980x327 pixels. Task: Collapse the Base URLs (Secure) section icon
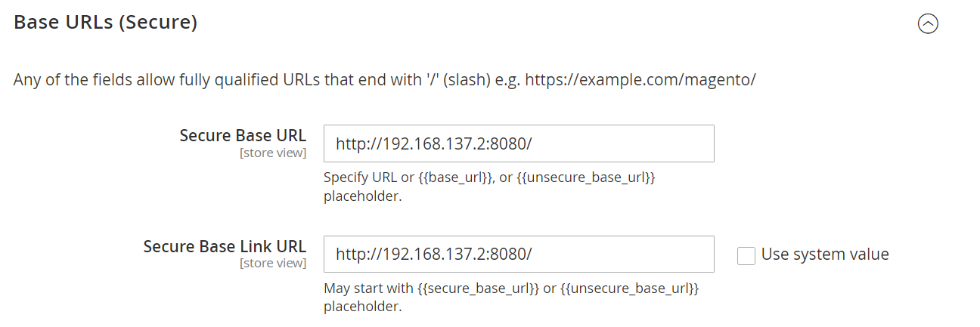[x=928, y=24]
